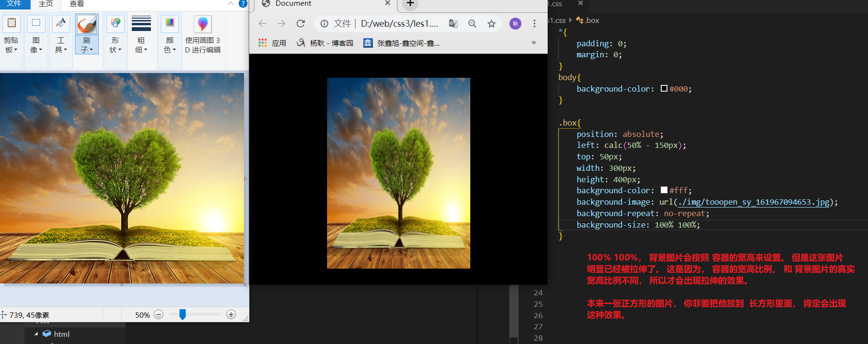
Task: Click the Paint zoom slider handle
Action: [182, 314]
